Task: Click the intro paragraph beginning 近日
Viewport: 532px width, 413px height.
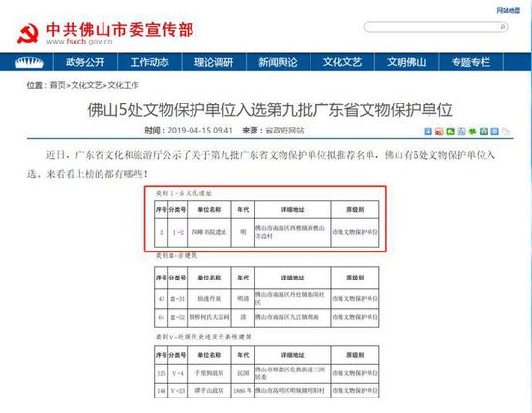Action: 261,164
